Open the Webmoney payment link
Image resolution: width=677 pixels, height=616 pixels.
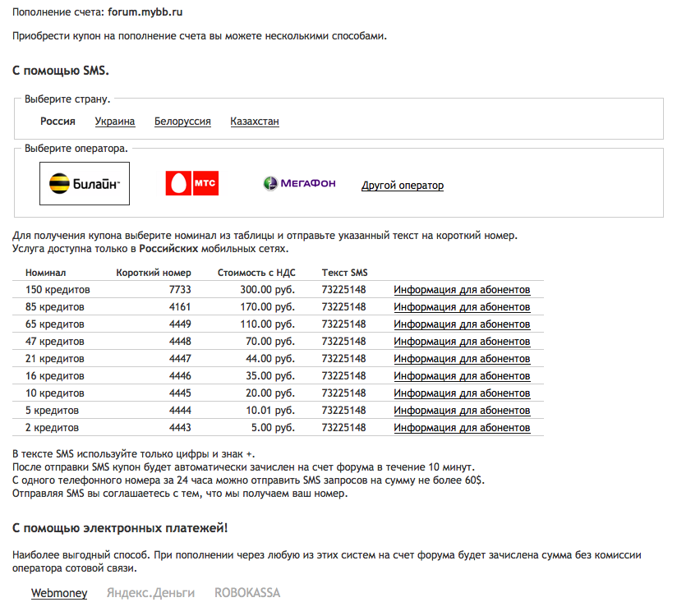(59, 593)
